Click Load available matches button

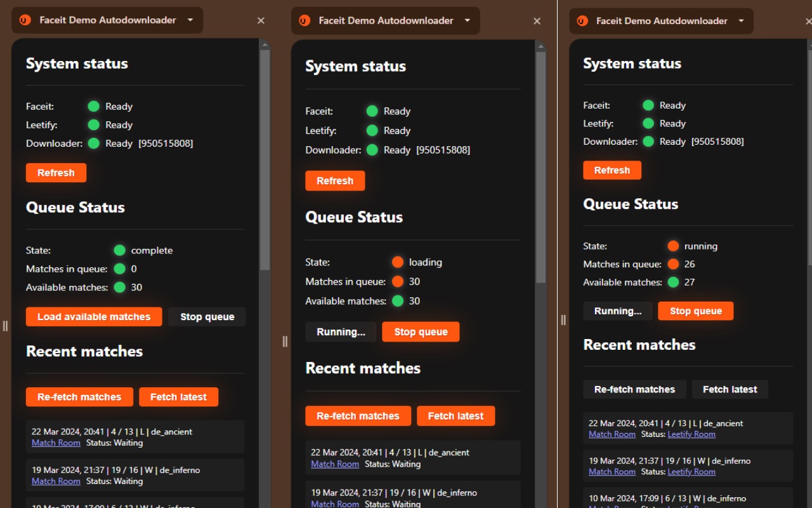(x=94, y=317)
